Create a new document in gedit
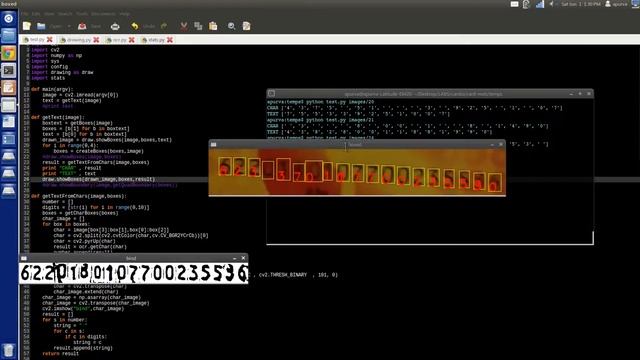The height and width of the screenshot is (360, 640). click(27, 26)
